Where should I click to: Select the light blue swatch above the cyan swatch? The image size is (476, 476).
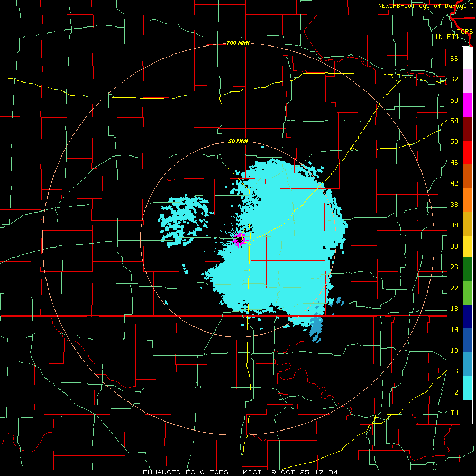(x=467, y=364)
